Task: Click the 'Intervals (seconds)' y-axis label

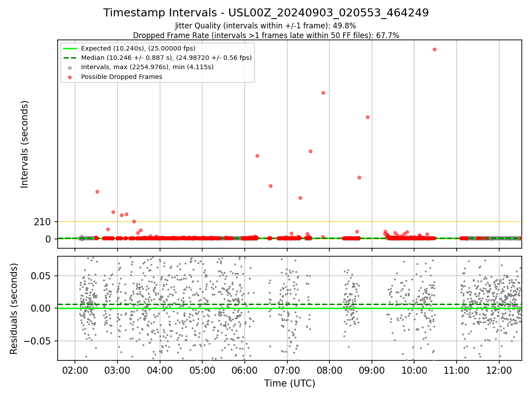Action: click(25, 144)
